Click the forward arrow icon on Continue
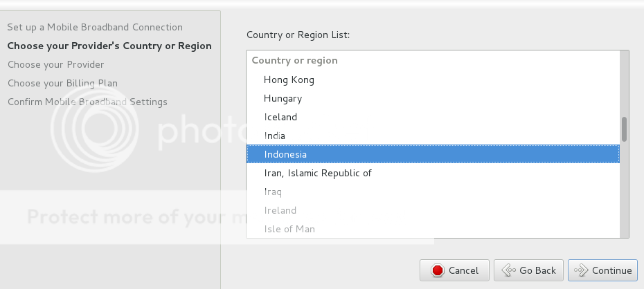Viewport: 644px width, 289px height. pyautogui.click(x=581, y=270)
